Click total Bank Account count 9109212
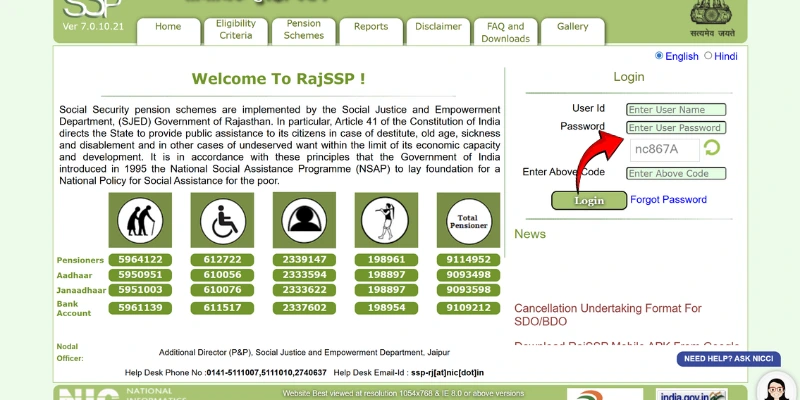Viewport: 800px width, 400px height. (x=468, y=308)
